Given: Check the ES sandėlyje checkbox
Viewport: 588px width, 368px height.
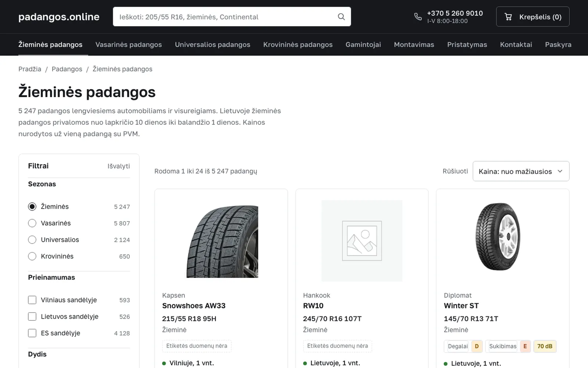Looking at the screenshot, I should coord(32,333).
